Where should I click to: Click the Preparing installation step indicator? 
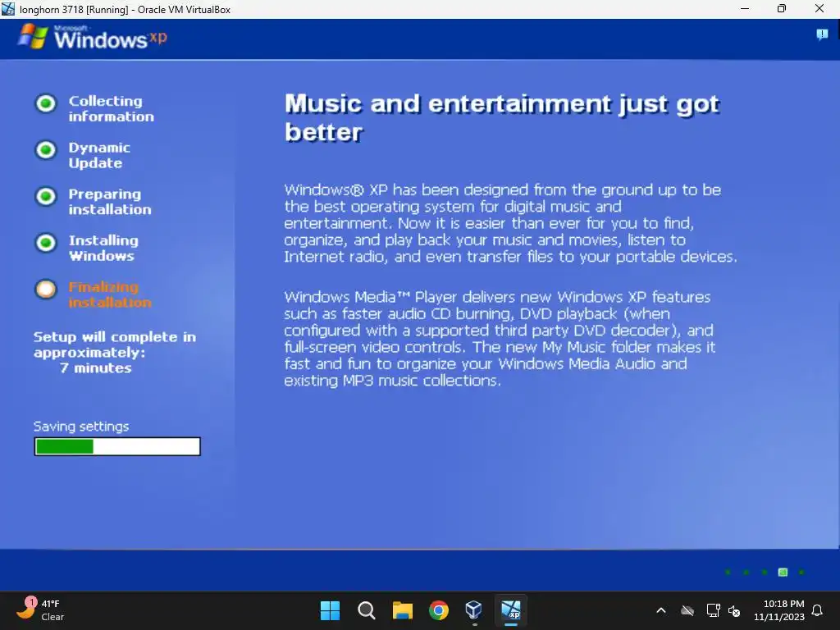(x=46, y=196)
